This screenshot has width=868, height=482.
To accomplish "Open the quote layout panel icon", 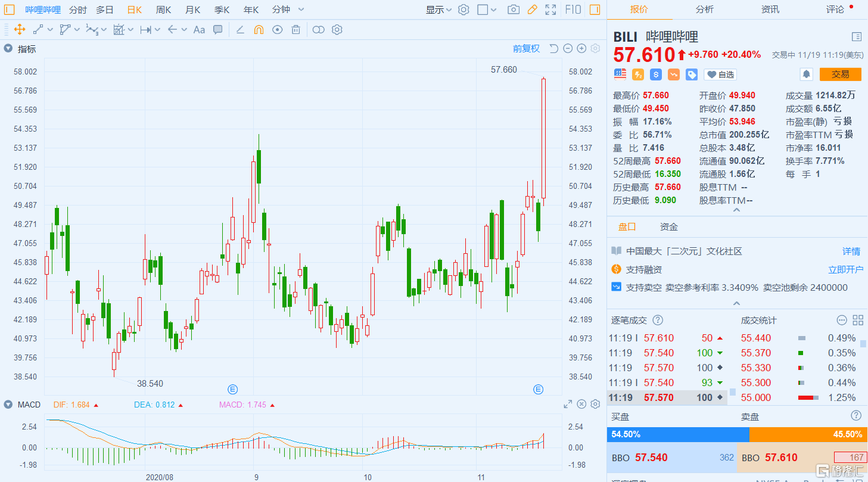I will pos(857,37).
